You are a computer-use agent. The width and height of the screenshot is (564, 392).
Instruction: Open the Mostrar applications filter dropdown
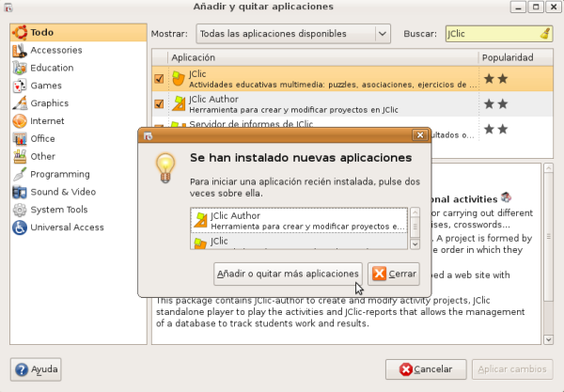click(292, 34)
